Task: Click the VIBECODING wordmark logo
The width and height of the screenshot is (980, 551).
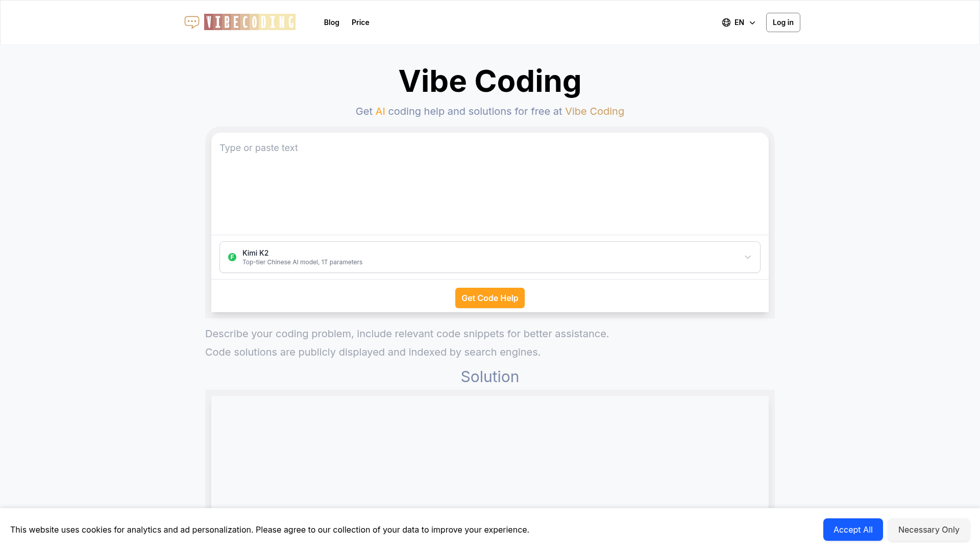Action: click(x=250, y=22)
